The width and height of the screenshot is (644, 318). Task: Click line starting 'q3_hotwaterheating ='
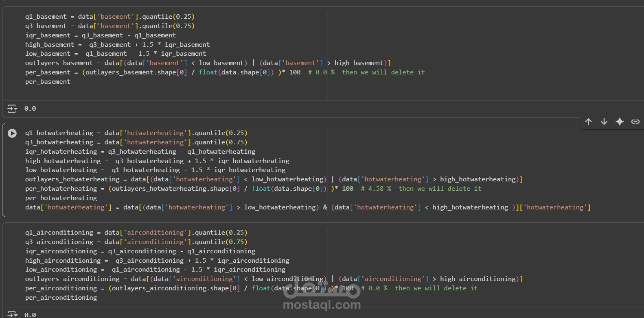136,142
